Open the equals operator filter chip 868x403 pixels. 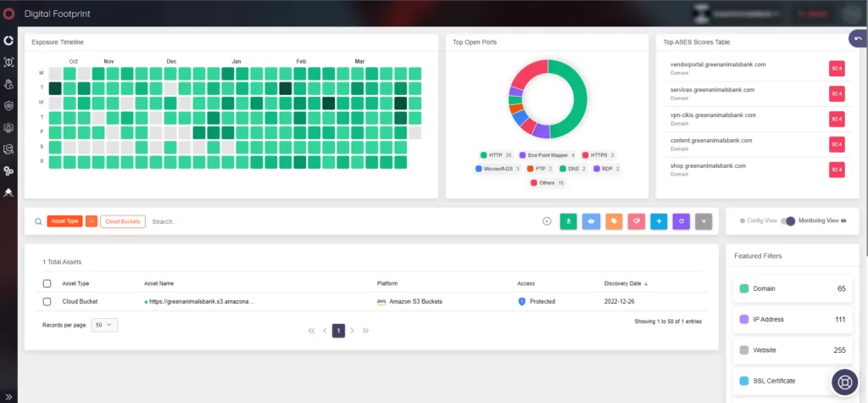tap(92, 221)
